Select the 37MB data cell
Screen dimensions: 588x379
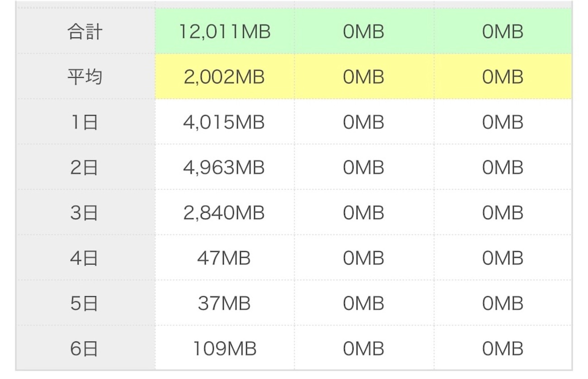point(224,303)
